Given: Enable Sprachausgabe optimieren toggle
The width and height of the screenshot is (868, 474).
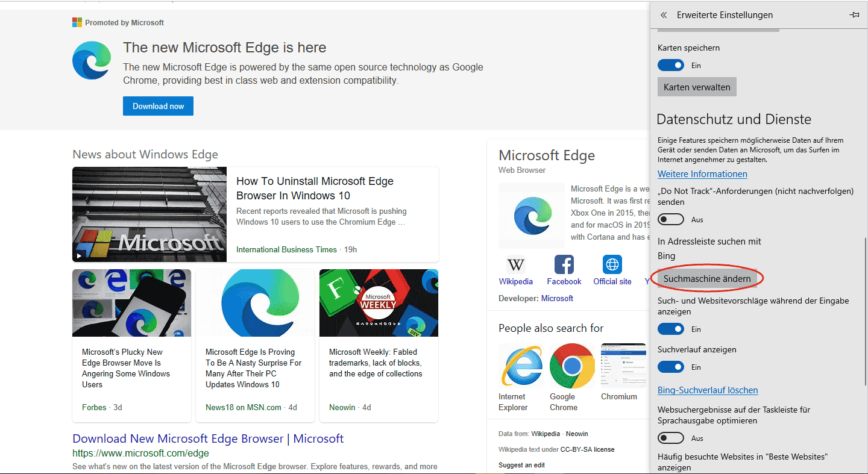Looking at the screenshot, I should [671, 438].
